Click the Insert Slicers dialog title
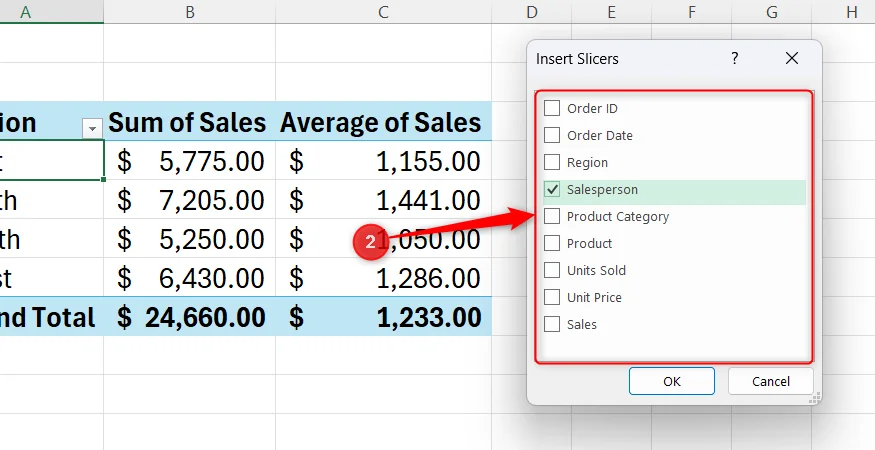The width and height of the screenshot is (875, 450). tap(577, 59)
